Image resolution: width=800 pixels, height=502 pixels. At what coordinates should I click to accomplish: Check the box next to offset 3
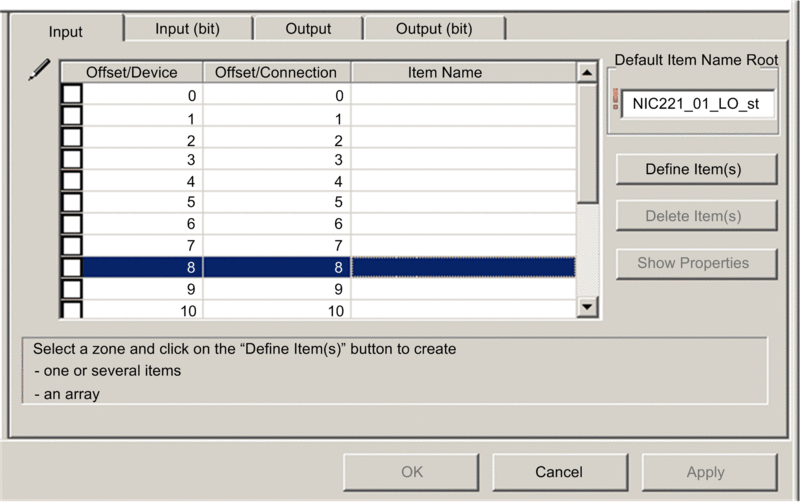(x=72, y=159)
